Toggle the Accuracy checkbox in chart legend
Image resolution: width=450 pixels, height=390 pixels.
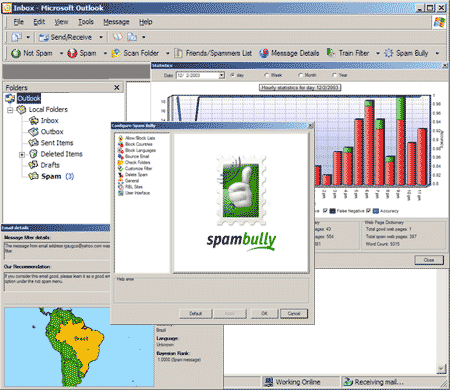[368, 211]
